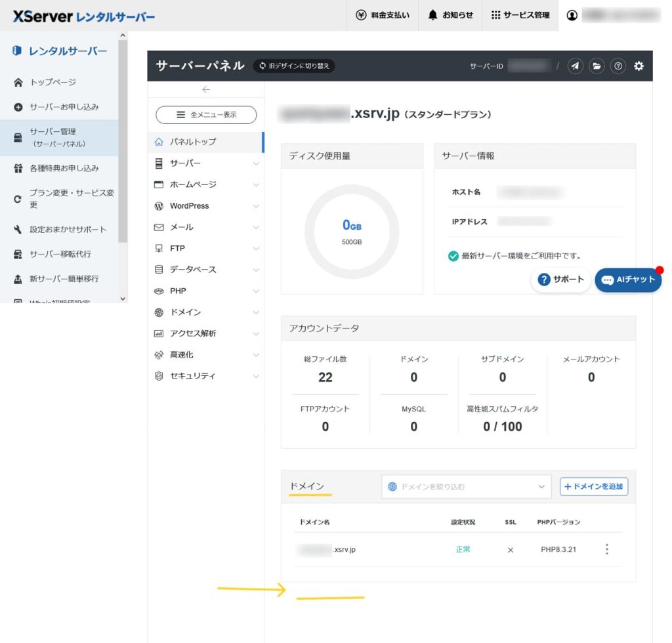Click the ホームページ window icon
Viewport: 672px width, 643px height.
tap(159, 184)
